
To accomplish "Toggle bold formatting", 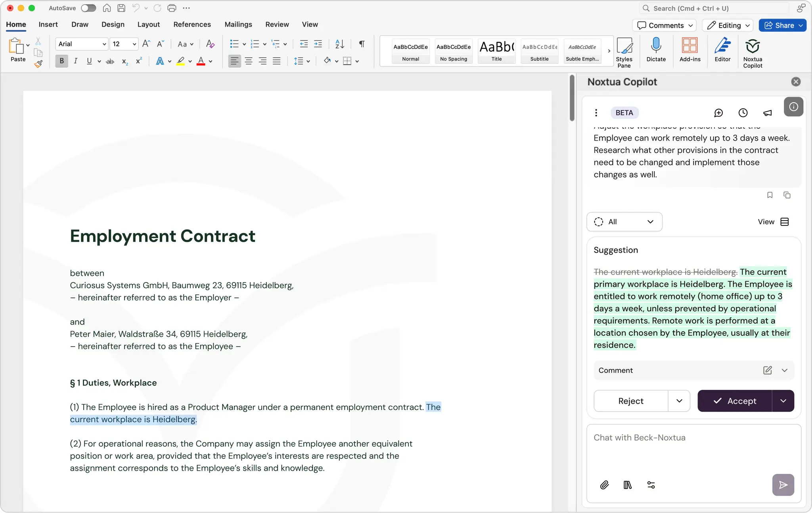I will click(x=61, y=61).
